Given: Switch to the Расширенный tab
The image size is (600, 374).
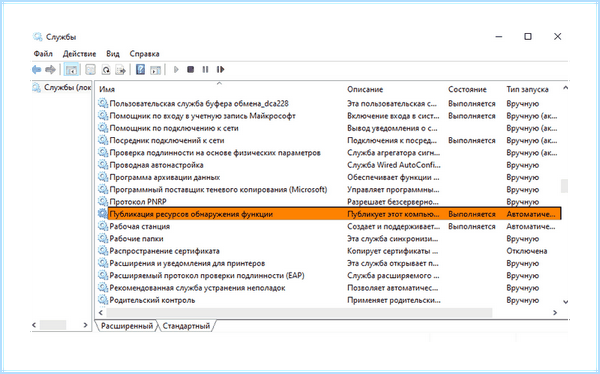Looking at the screenshot, I should pyautogui.click(x=127, y=326).
